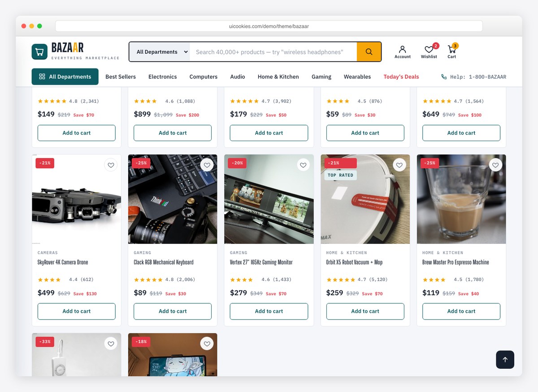The height and width of the screenshot is (392, 538).
Task: Add the $259 Orbit X5 to cart
Action: pyautogui.click(x=365, y=311)
